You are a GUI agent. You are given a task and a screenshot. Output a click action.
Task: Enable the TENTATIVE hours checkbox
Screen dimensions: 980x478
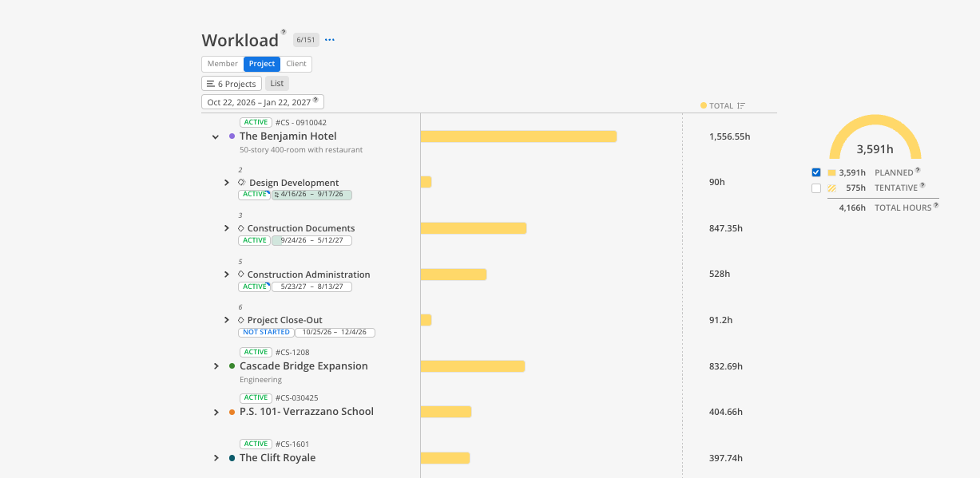tap(815, 188)
